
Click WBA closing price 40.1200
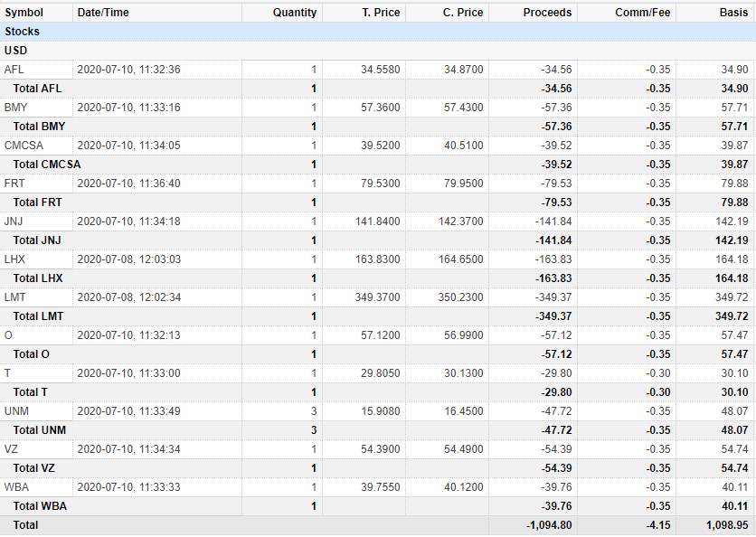click(463, 487)
